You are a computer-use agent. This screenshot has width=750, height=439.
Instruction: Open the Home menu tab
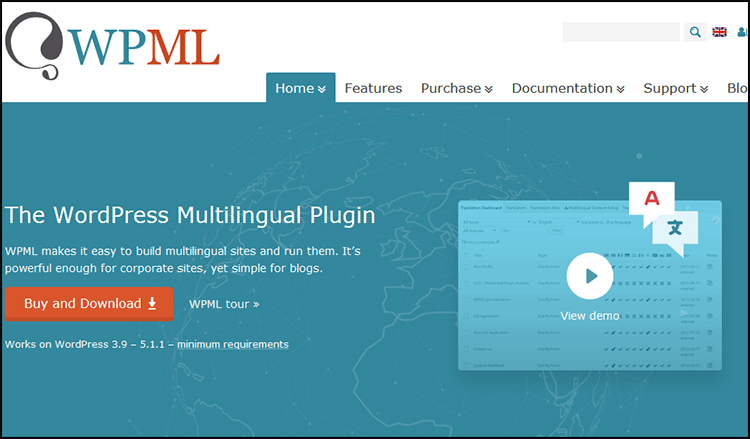point(300,88)
